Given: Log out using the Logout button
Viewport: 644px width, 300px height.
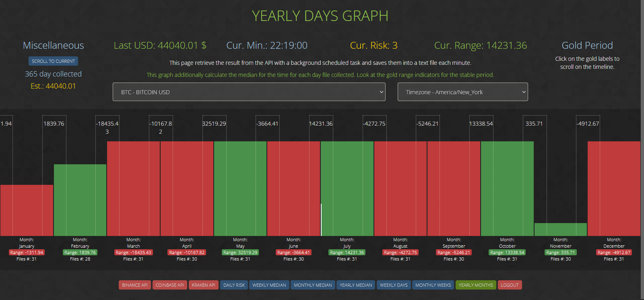Looking at the screenshot, I should coord(510,285).
